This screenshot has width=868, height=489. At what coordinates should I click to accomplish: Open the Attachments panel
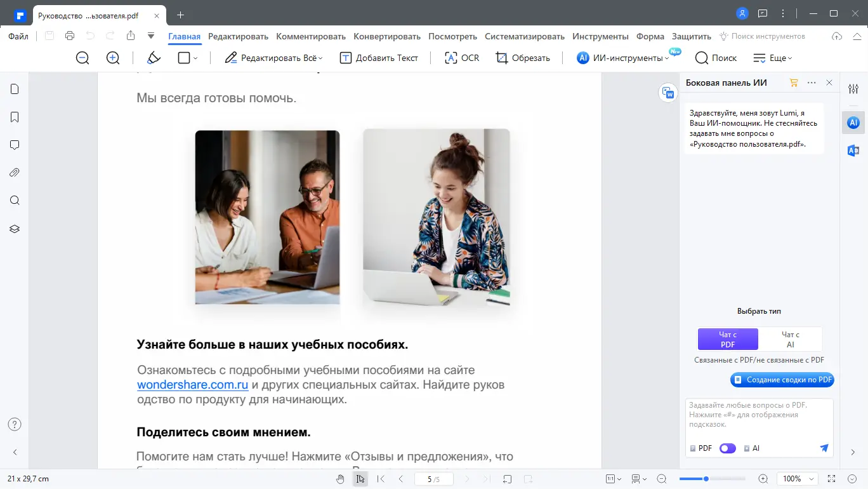14,172
